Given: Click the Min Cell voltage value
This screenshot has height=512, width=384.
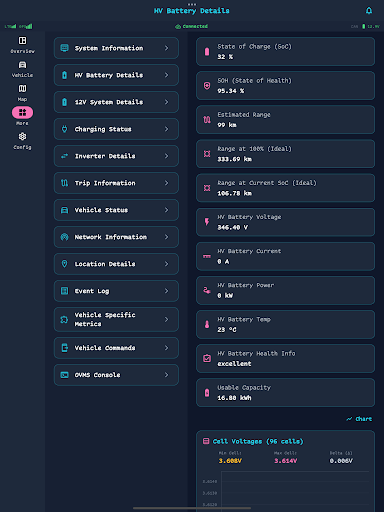Looking at the screenshot, I should point(230,461).
